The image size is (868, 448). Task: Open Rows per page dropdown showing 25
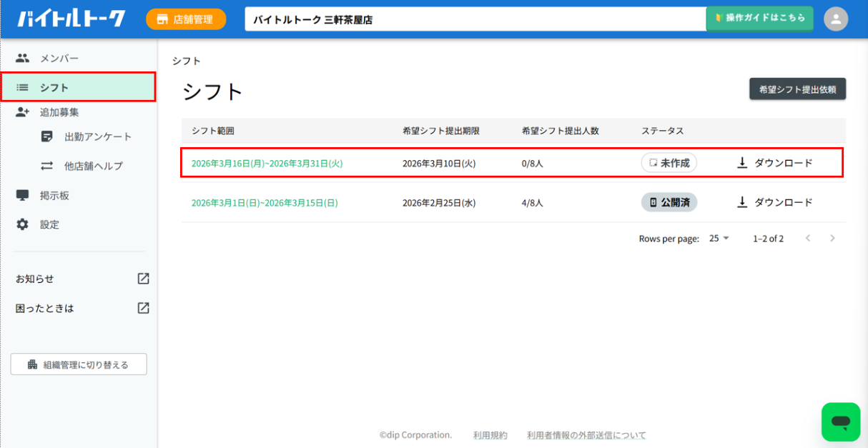click(719, 238)
